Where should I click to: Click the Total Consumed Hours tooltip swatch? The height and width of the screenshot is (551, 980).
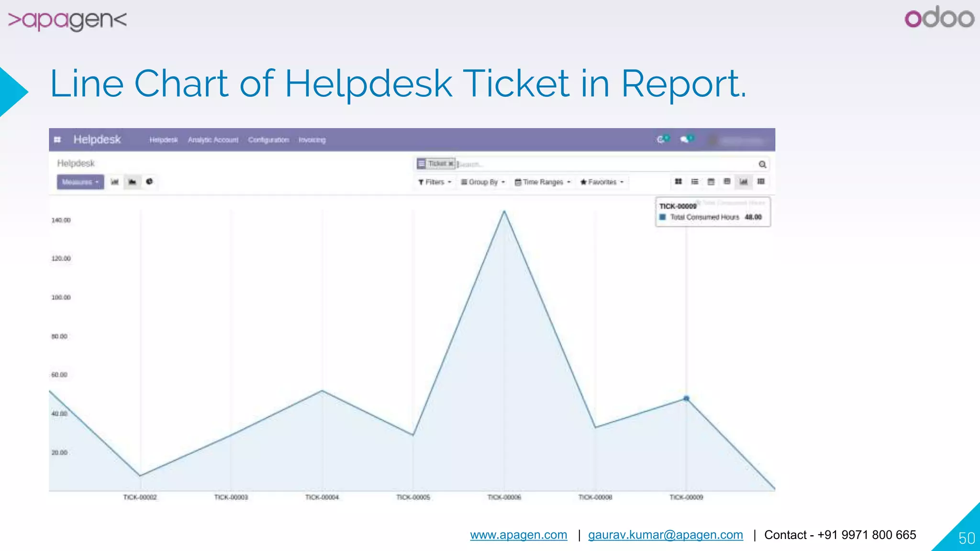663,217
